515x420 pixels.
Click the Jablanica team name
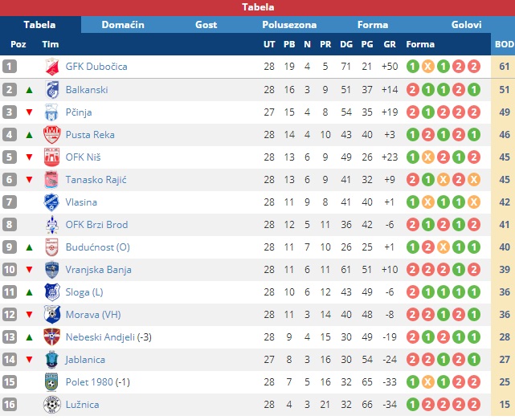point(85,359)
